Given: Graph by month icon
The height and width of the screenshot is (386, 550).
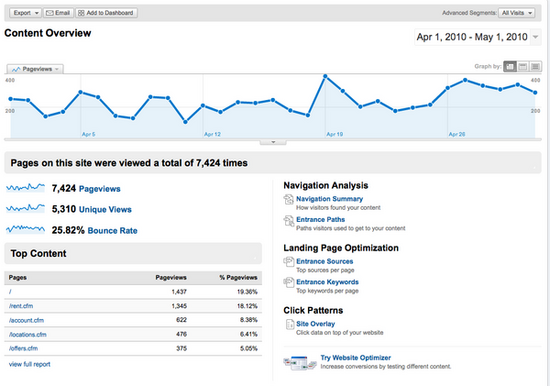Looking at the screenshot, I should tap(535, 66).
